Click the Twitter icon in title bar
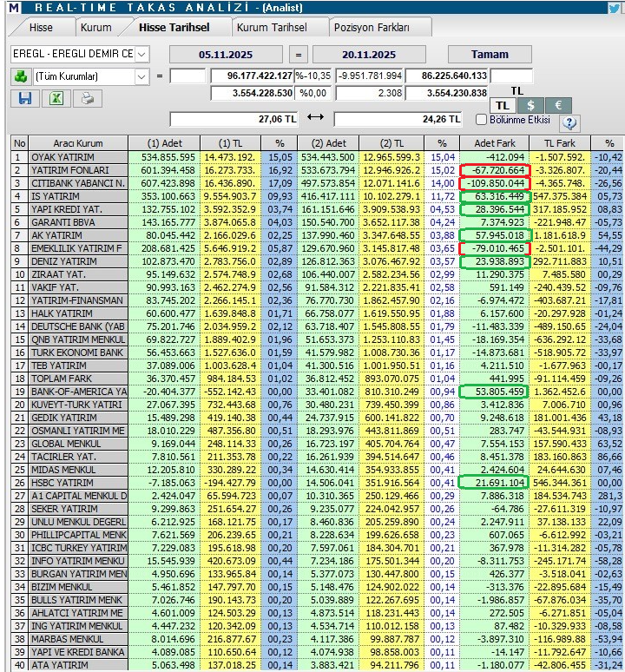This screenshot has width=625, height=672. coord(615,8)
